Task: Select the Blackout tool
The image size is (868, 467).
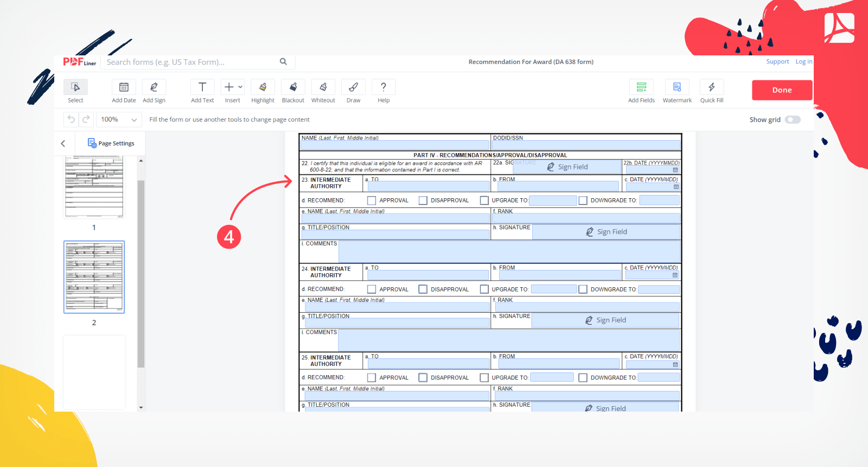Action: 293,91
